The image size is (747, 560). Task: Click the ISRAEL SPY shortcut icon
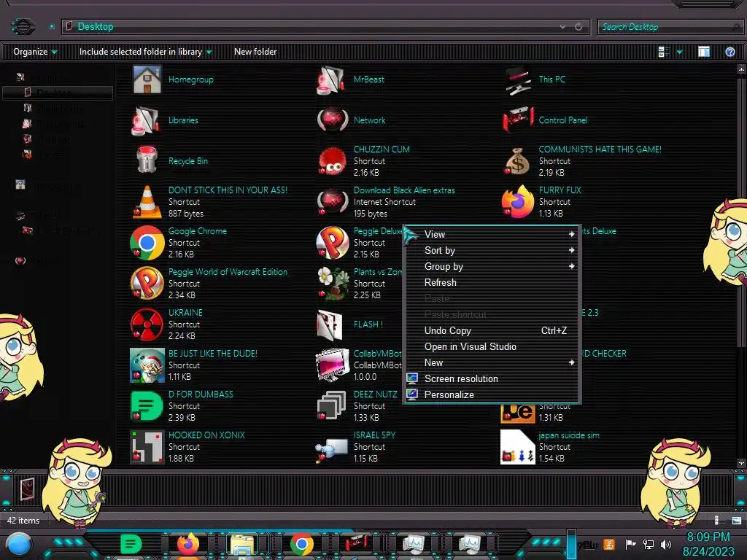coord(332,449)
